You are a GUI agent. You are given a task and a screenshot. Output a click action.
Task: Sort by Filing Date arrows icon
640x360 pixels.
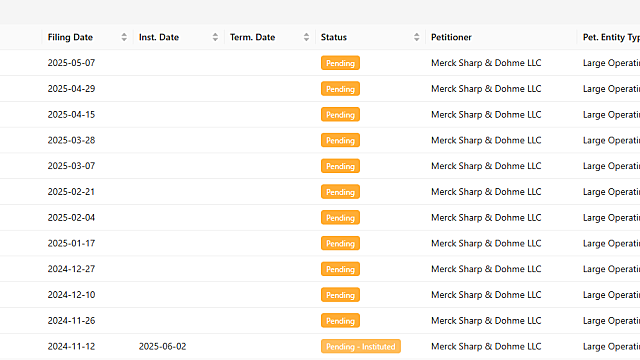click(124, 37)
